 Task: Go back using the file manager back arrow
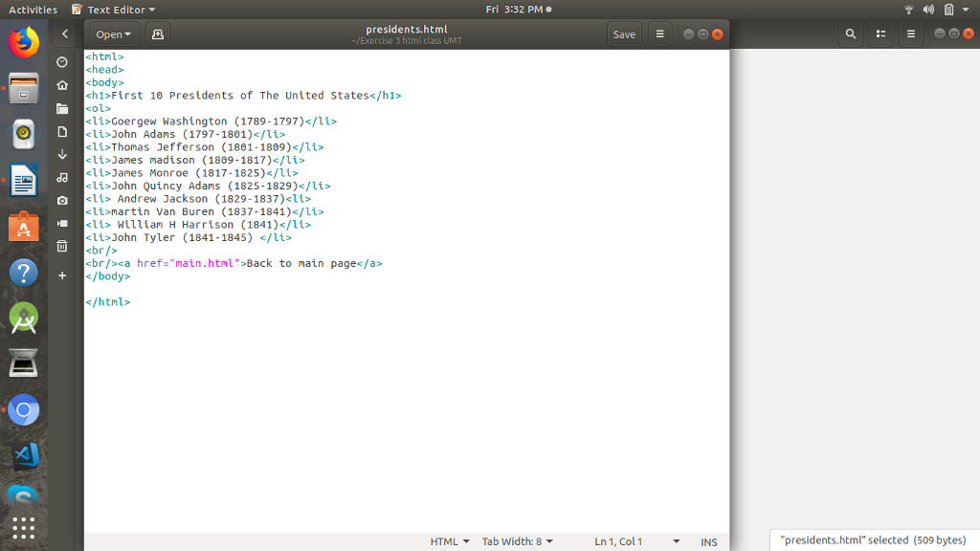(64, 33)
